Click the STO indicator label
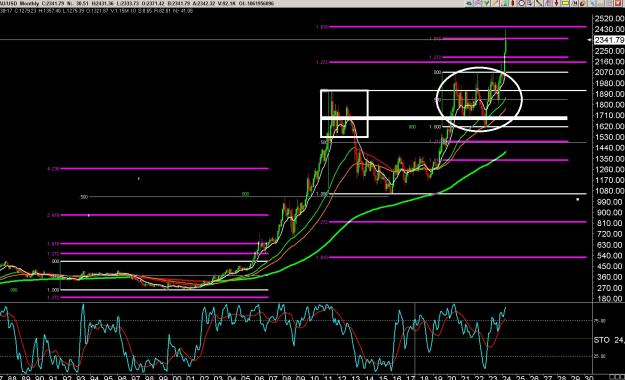The image size is (625, 380). tap(602, 340)
